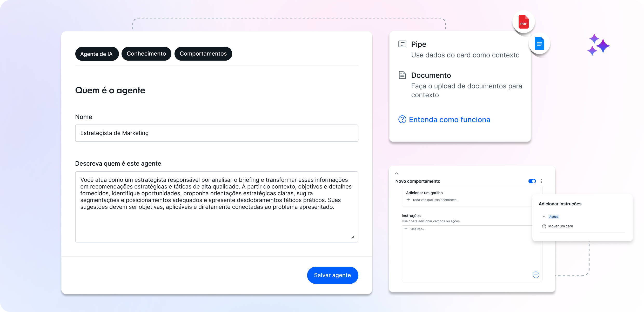Click the Mover um card refresh icon
The width and height of the screenshot is (644, 312).
tap(544, 226)
